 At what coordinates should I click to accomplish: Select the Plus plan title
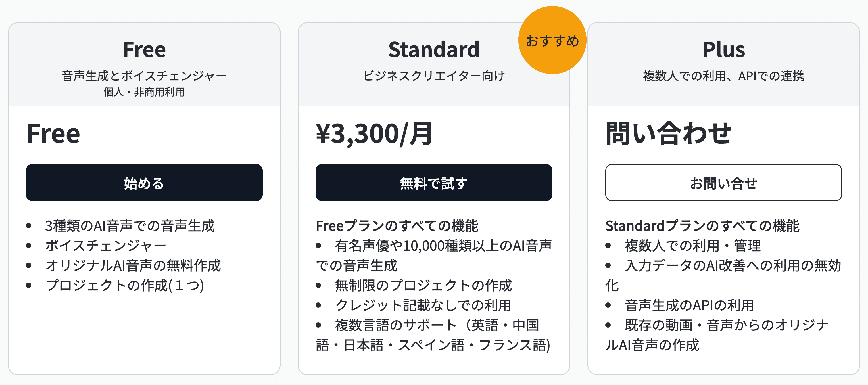tap(723, 49)
